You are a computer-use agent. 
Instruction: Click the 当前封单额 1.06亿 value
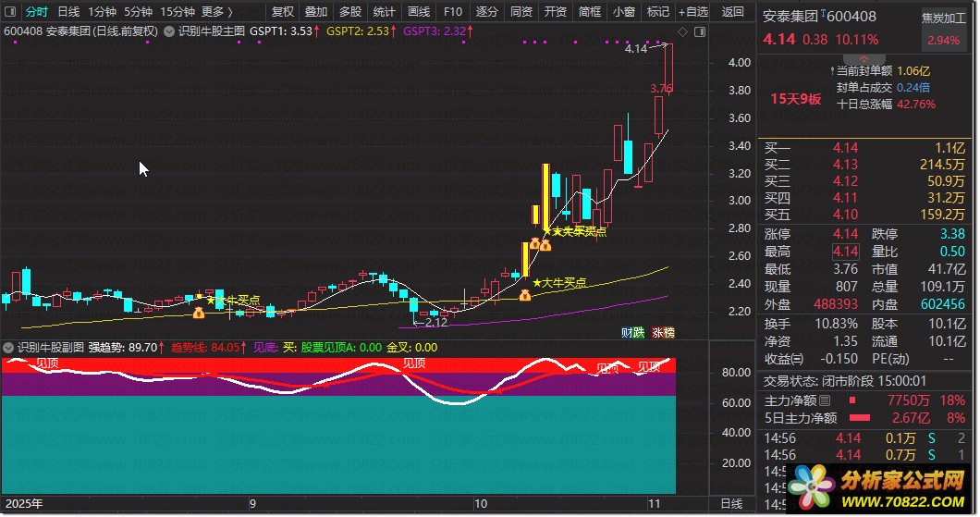pos(913,71)
